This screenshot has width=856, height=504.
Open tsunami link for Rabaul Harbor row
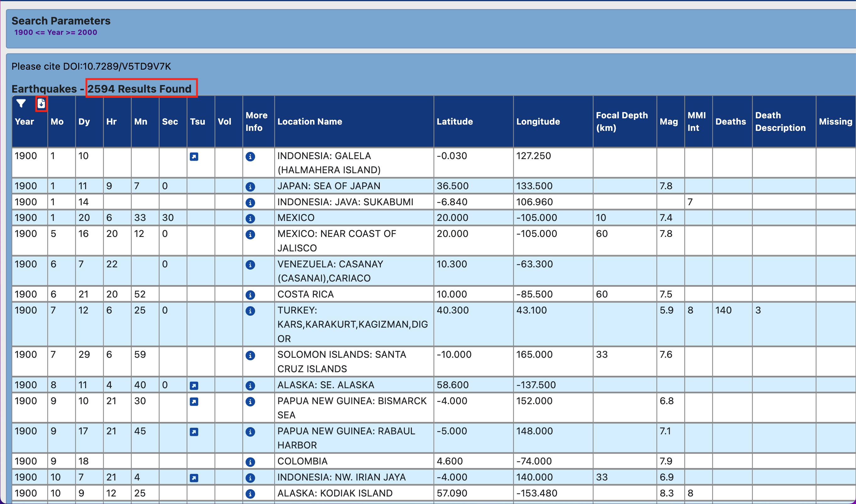point(194,432)
